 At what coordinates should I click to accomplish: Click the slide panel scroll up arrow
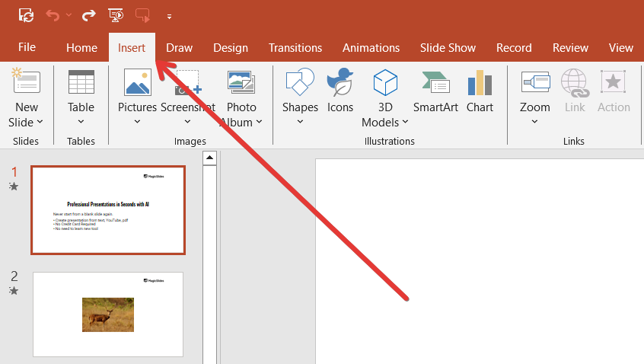(x=209, y=158)
